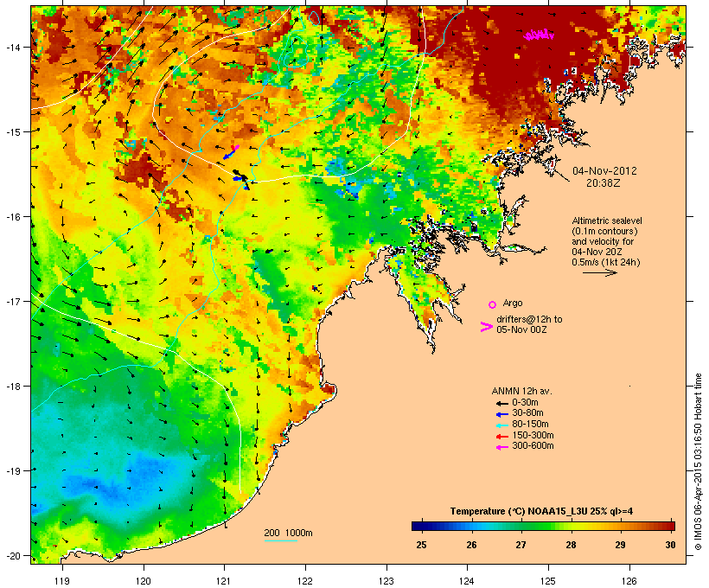
Task: Click the drifters@12h to label
Action: tap(529, 319)
